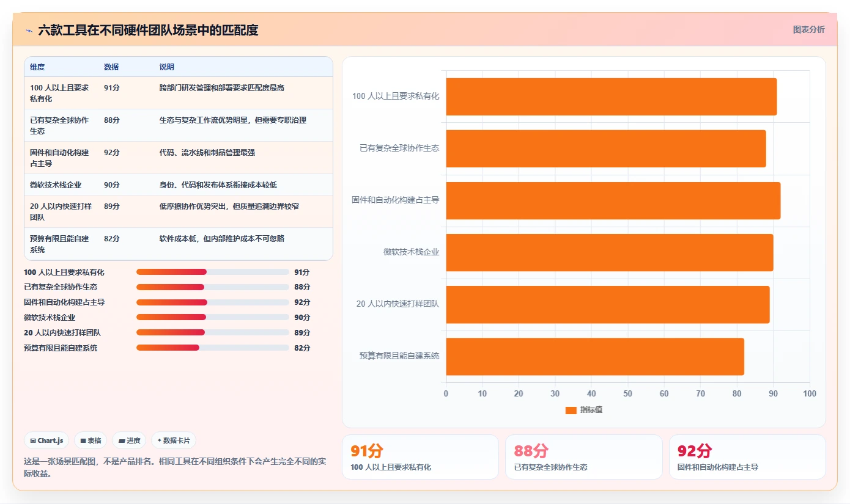
Task: Open the 91分 data card
Action: point(420,457)
